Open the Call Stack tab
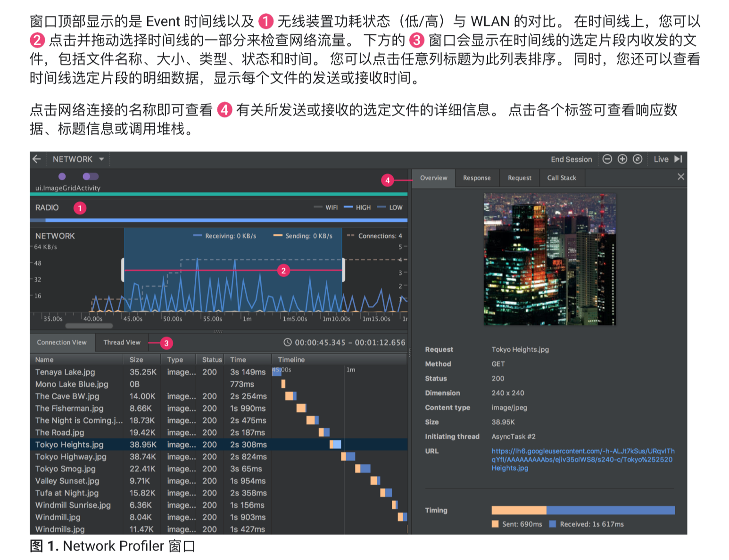 [x=562, y=178]
